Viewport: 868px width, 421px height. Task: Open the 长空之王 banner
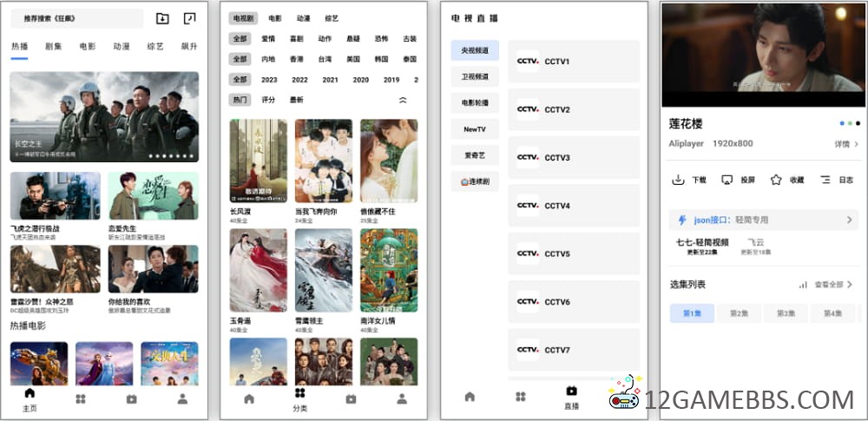tap(104, 117)
